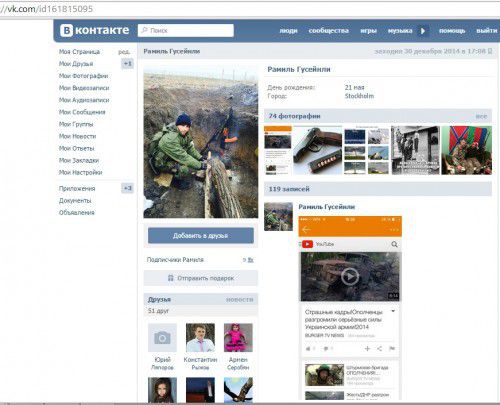Open the pistol photo thumbnail
Screen dimensions: 500x405
pos(318,150)
